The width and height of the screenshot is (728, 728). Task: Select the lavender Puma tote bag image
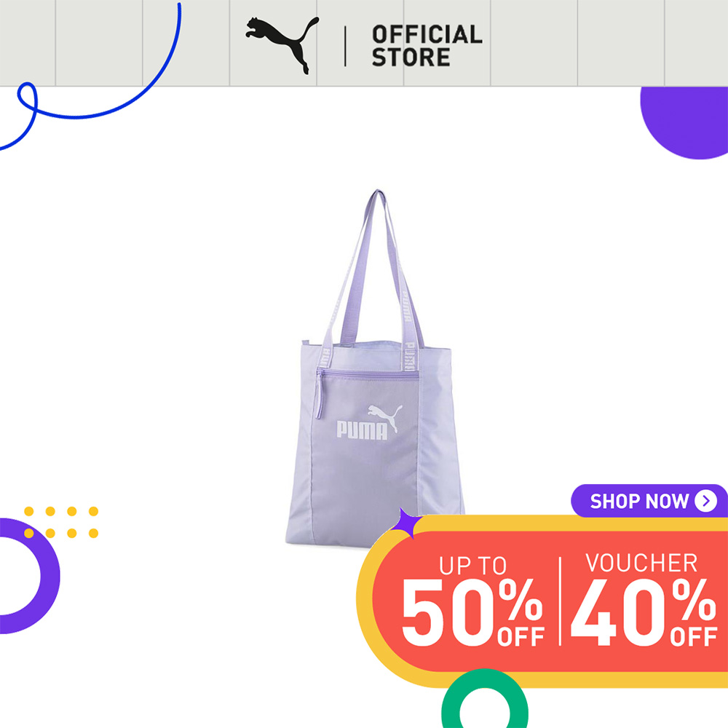(x=375, y=368)
